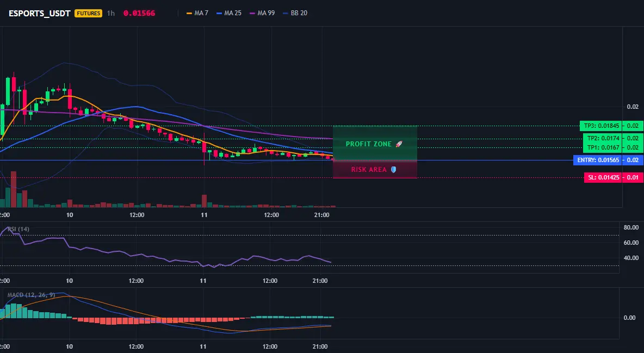Click the orange MA 7 color swatch
This screenshot has height=353, width=644.
pyautogui.click(x=189, y=13)
